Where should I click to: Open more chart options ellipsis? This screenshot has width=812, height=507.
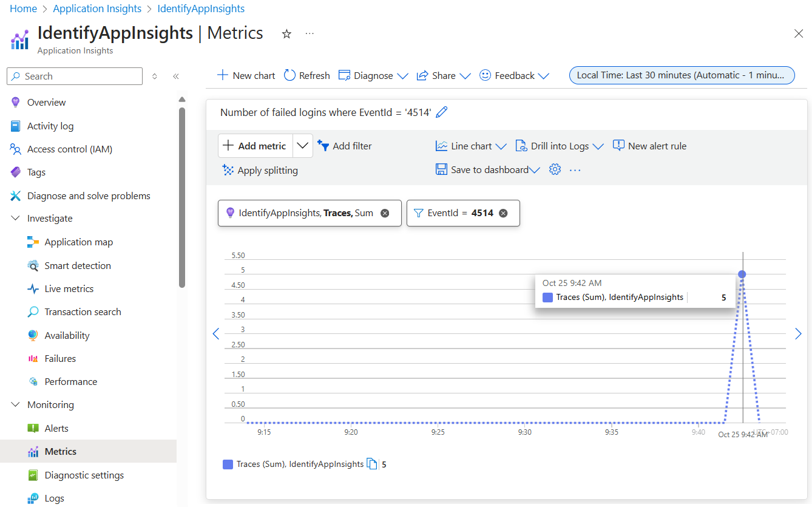[x=575, y=170]
